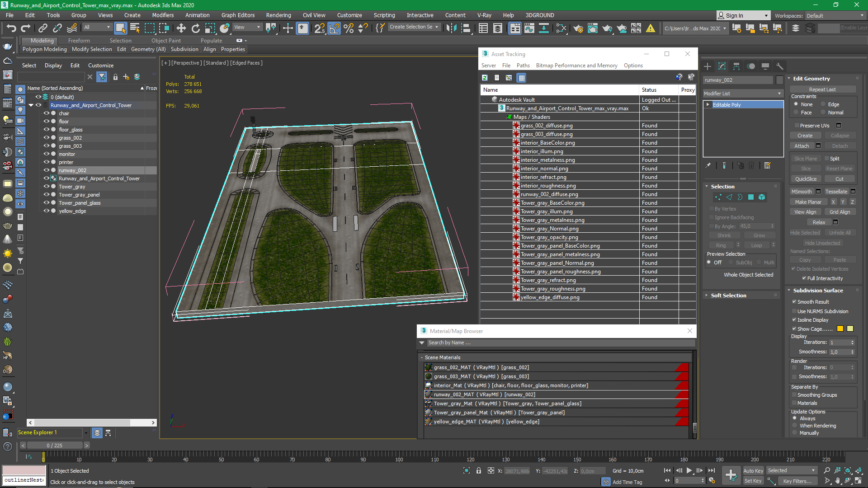Click the MSmooth button
868x488 pixels.
pos(802,192)
